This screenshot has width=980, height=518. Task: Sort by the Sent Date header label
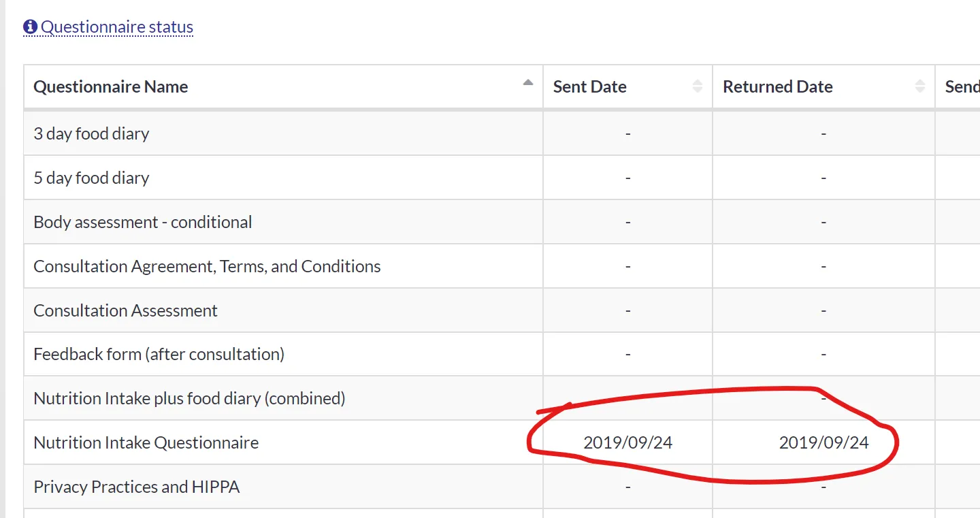tap(590, 86)
